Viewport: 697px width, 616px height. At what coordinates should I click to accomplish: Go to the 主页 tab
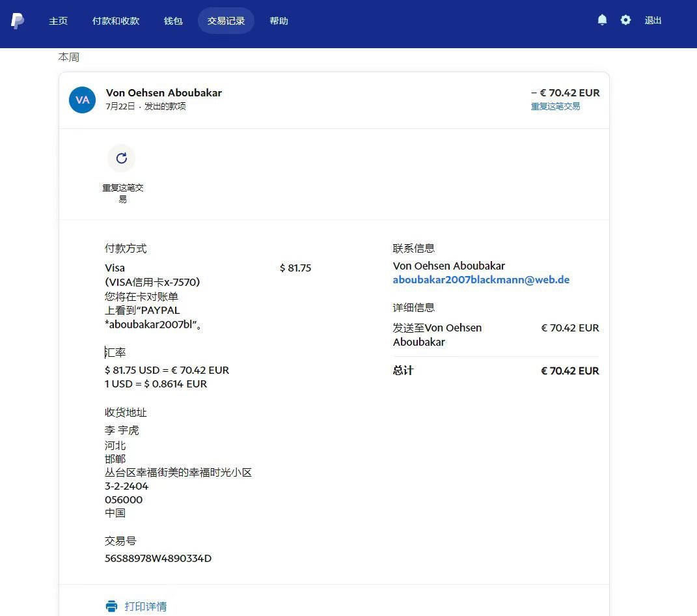tap(58, 21)
